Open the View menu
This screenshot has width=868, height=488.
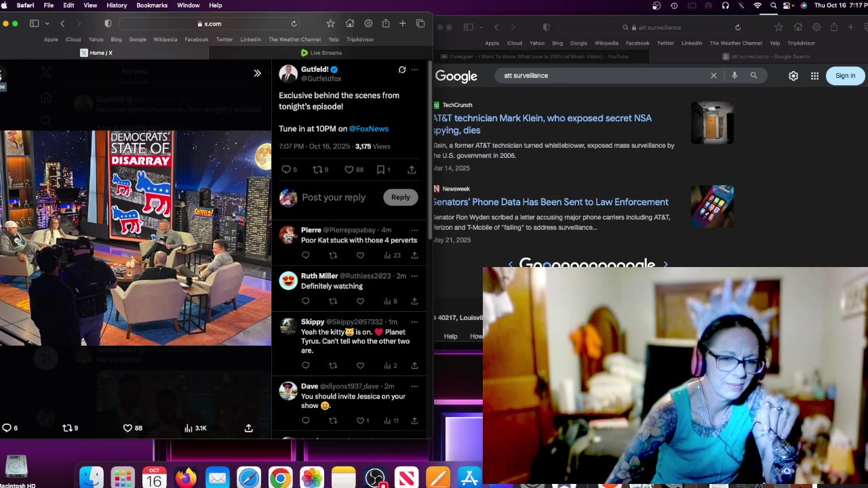coord(90,5)
